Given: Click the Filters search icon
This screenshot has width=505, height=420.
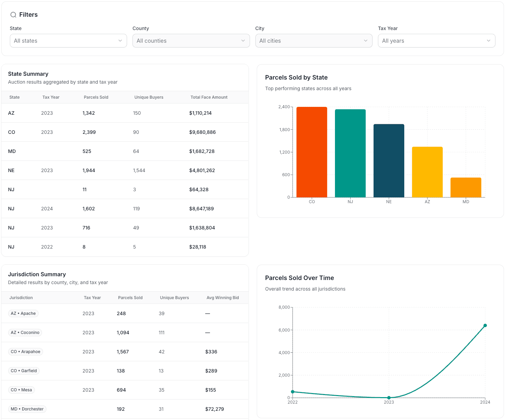Looking at the screenshot, I should [13, 15].
